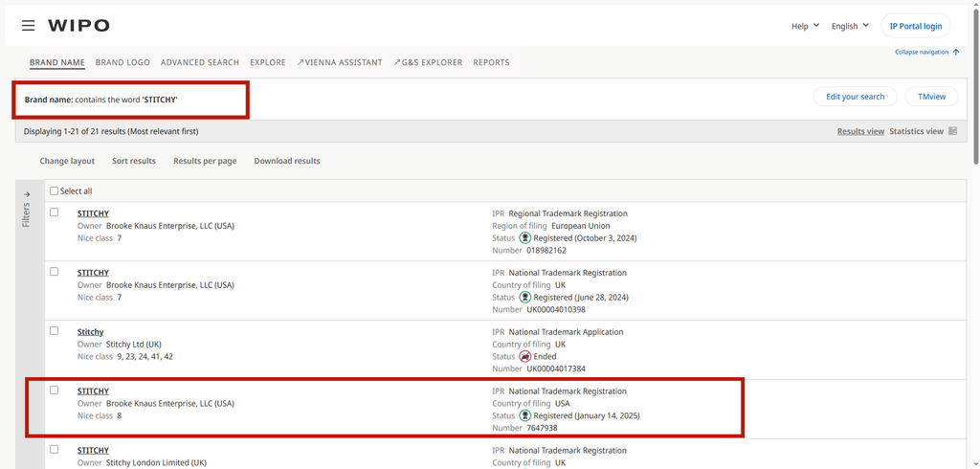Click the ended status icon for UK00004017384
This screenshot has width=980, height=469.
point(525,356)
